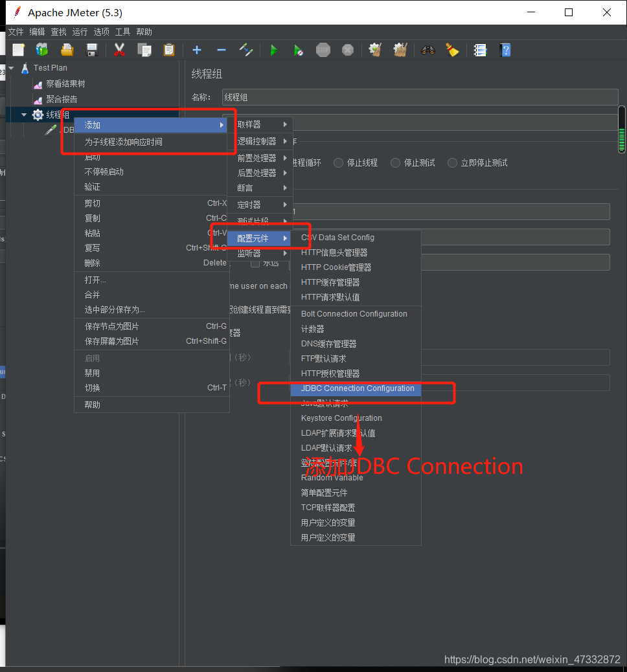Choose 验证 in context menu
Image resolution: width=627 pixels, height=672 pixels.
152,187
